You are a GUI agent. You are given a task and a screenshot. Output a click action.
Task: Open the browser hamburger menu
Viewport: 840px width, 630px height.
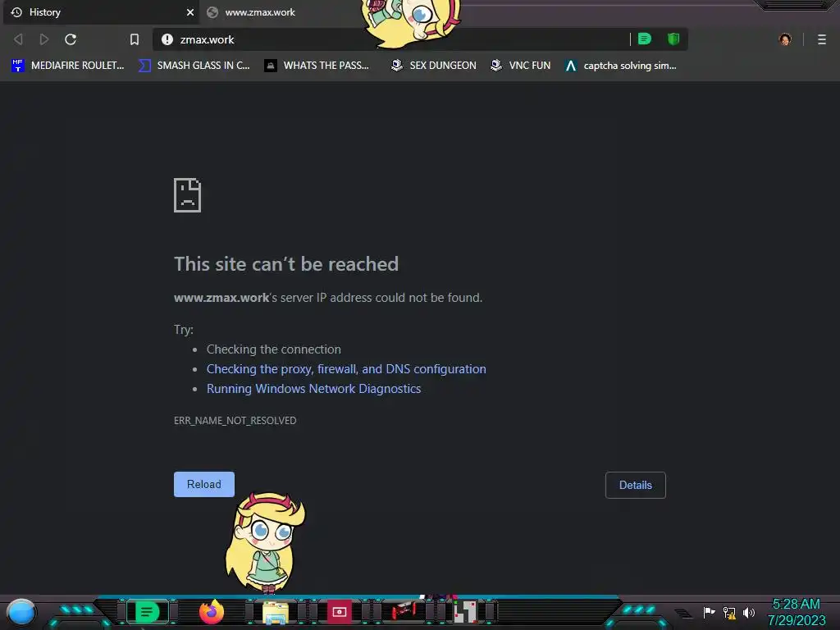pyautogui.click(x=822, y=39)
